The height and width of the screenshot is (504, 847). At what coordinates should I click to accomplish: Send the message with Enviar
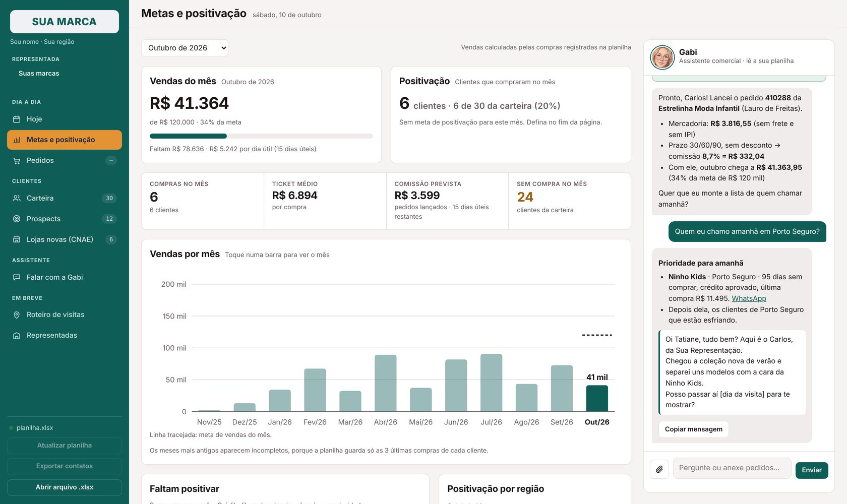(812, 470)
